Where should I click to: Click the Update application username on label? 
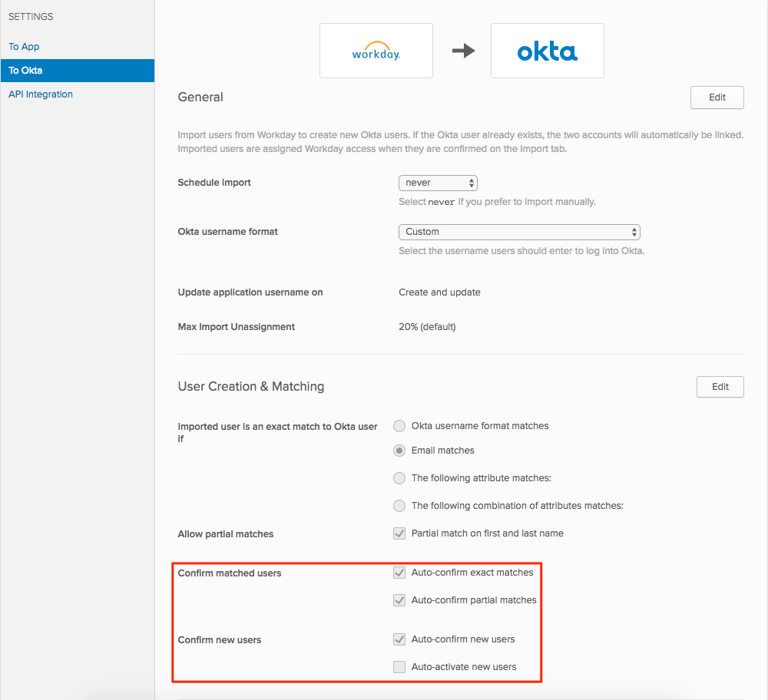pyautogui.click(x=250, y=292)
